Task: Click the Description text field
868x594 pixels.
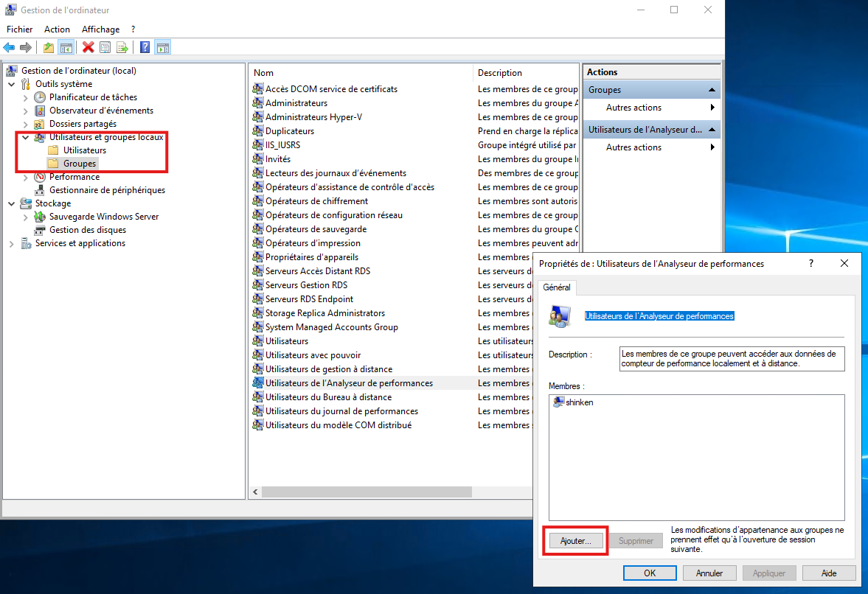Action: 732,359
